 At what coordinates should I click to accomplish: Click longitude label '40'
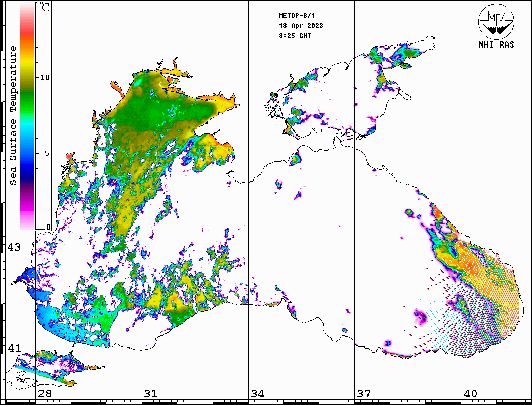(470, 393)
